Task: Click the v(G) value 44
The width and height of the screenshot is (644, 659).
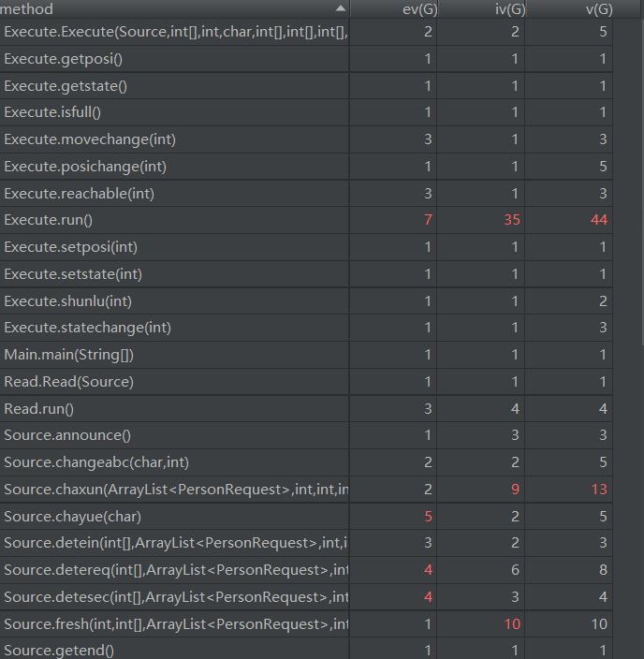Action: (597, 221)
